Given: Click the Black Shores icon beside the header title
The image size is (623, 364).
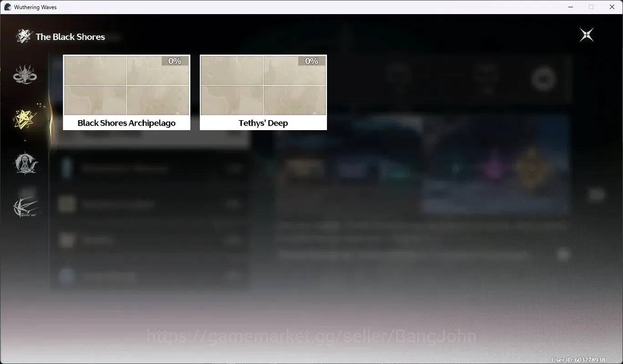Looking at the screenshot, I should click(x=24, y=36).
